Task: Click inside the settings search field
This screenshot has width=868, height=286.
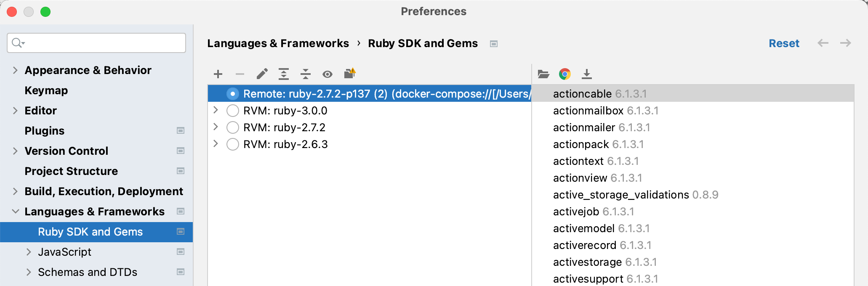Action: [x=96, y=42]
